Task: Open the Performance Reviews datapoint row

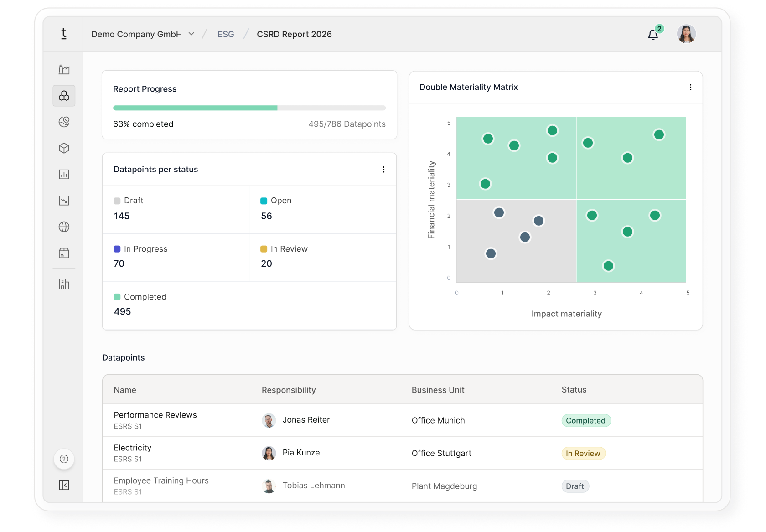Action: [403, 420]
